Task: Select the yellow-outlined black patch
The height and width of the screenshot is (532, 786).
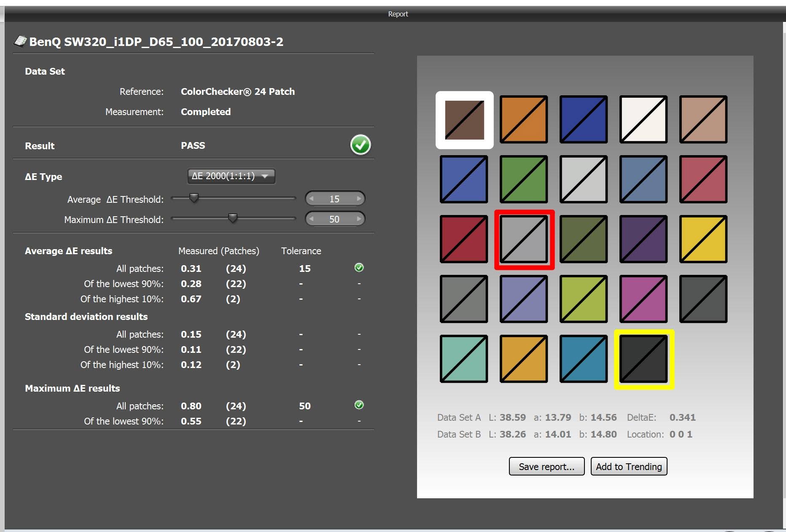Action: point(644,359)
